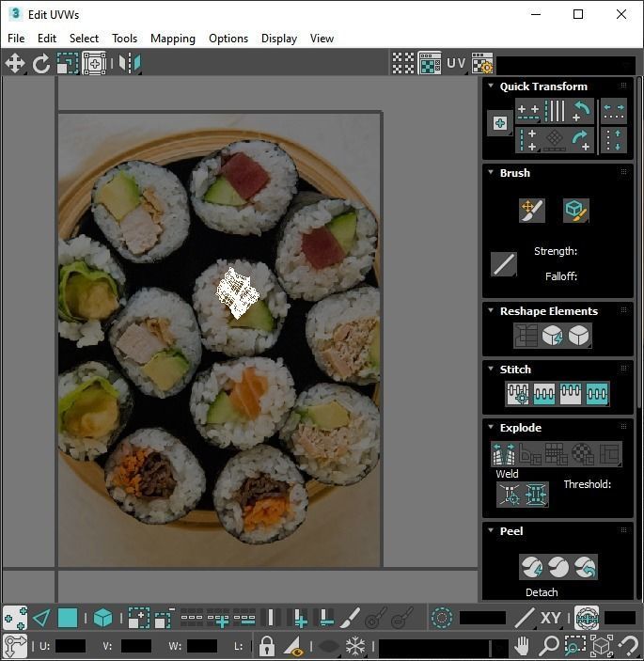Toggle Absolute/Offset transform type-in mode
644x661 pixels.
(15, 646)
